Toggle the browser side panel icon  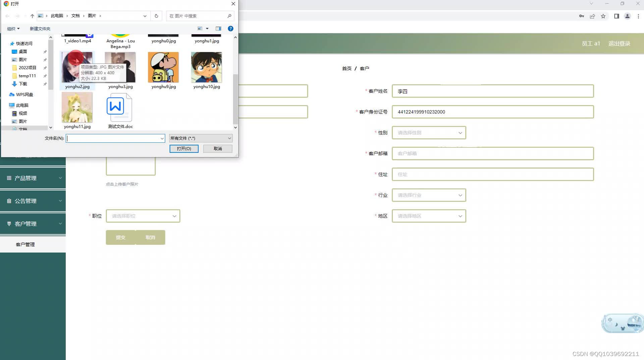616,16
